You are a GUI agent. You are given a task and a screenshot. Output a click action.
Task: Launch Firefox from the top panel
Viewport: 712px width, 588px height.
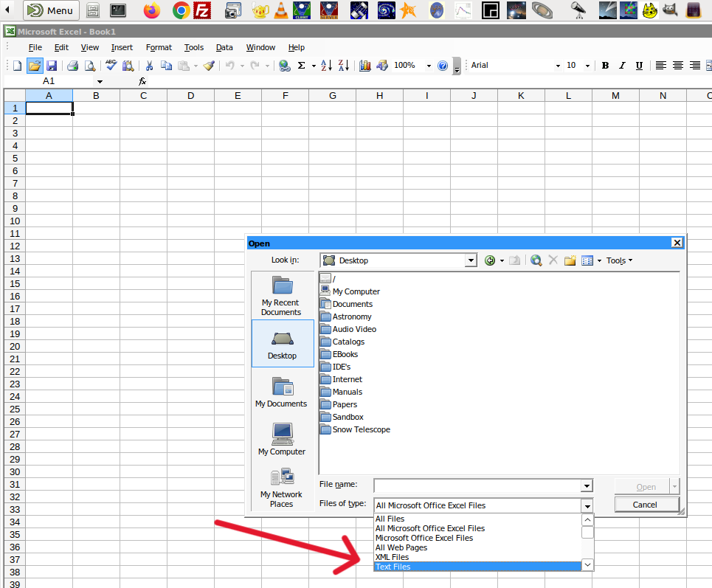(152, 10)
